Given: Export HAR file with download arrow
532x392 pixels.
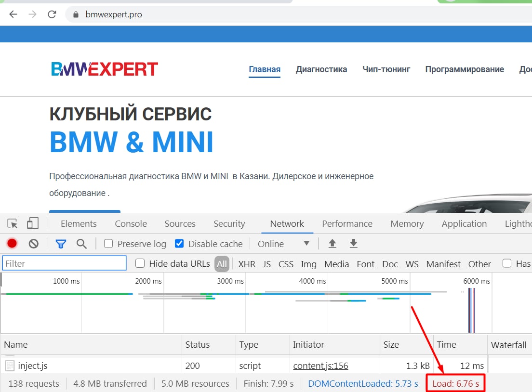Looking at the screenshot, I should point(354,244).
